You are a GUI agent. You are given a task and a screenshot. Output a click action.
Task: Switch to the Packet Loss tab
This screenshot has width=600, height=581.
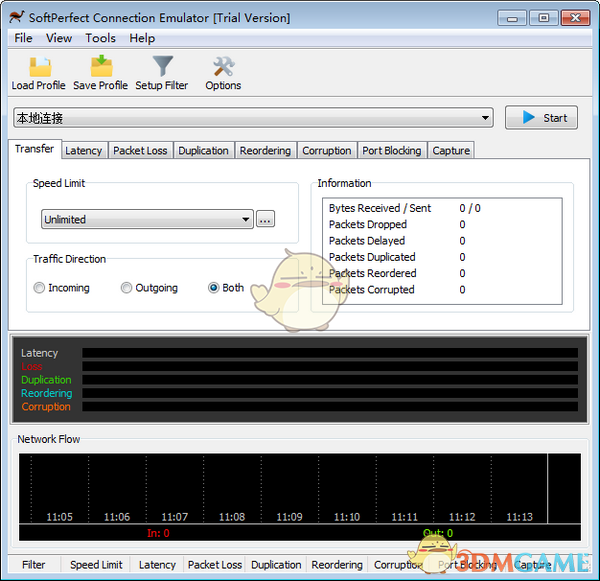coord(140,151)
